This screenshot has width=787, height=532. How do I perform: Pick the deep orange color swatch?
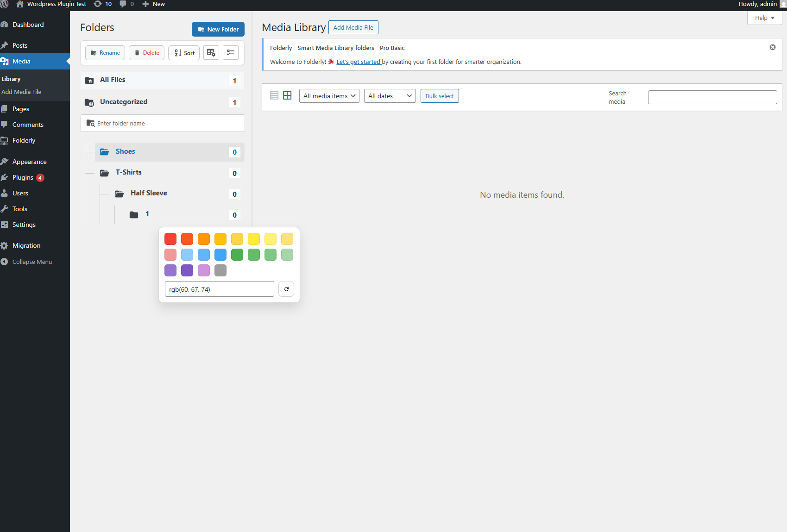[187, 239]
